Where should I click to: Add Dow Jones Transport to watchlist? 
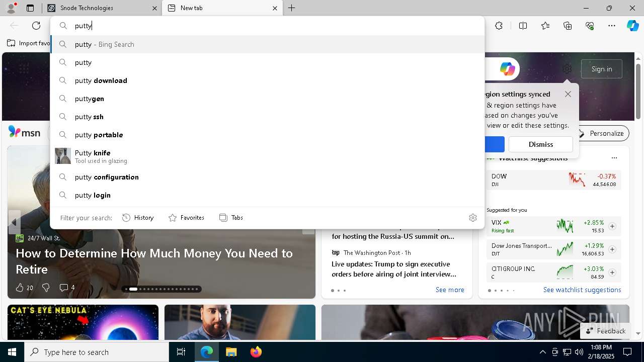point(612,249)
